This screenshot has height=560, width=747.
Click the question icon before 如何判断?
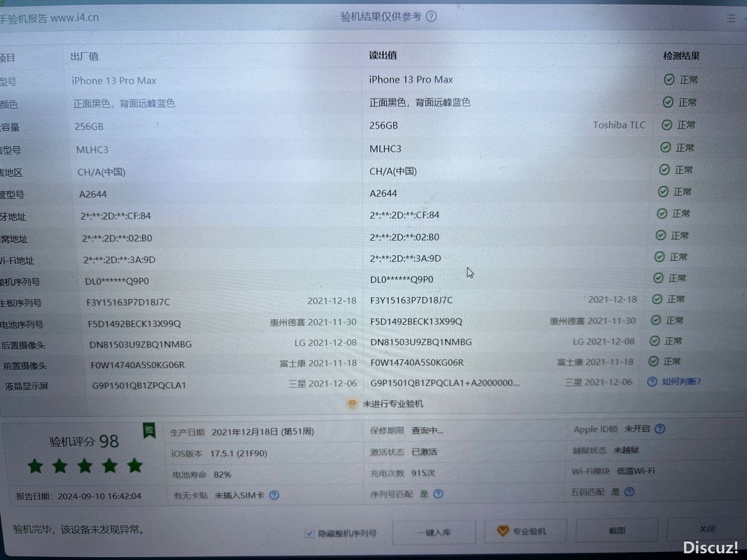(652, 382)
